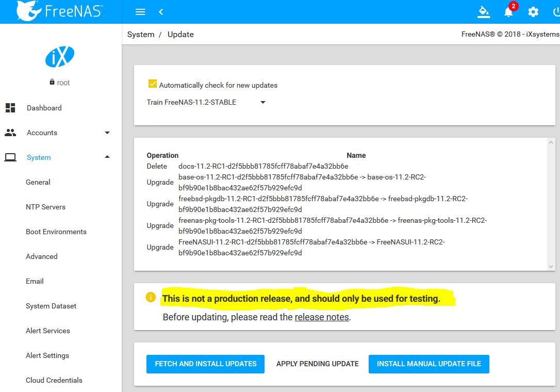The width and height of the screenshot is (560, 392).
Task: Go to Alert Services in sidebar
Action: (48, 331)
